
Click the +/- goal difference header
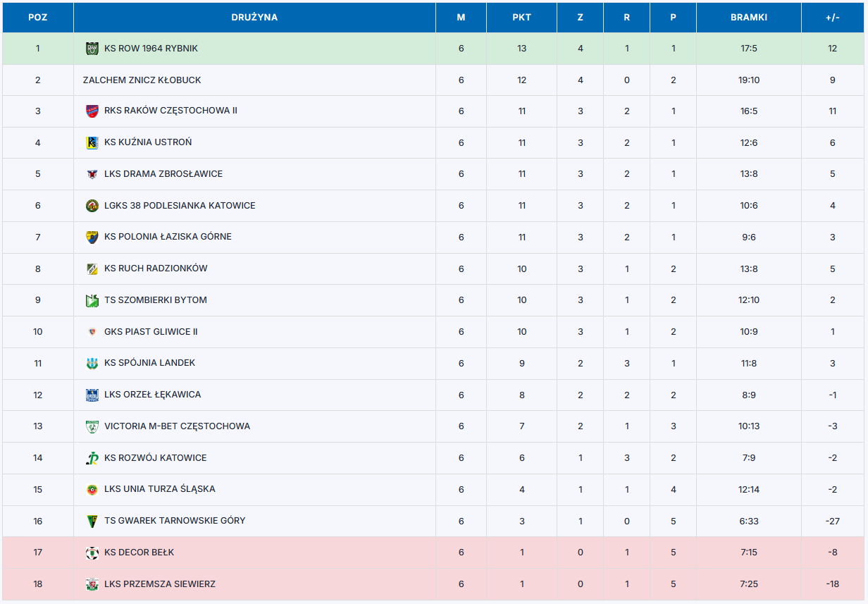click(x=833, y=18)
